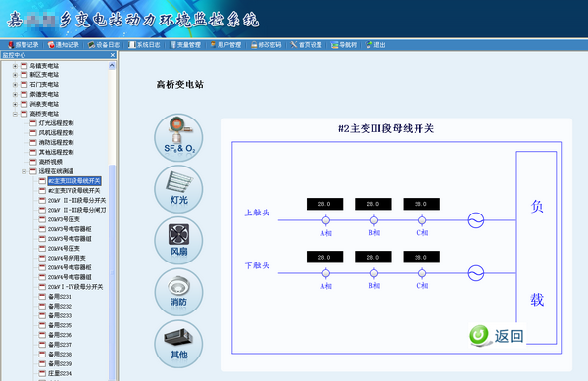Open 用户管理 user management
588x381 pixels.
pyautogui.click(x=225, y=45)
